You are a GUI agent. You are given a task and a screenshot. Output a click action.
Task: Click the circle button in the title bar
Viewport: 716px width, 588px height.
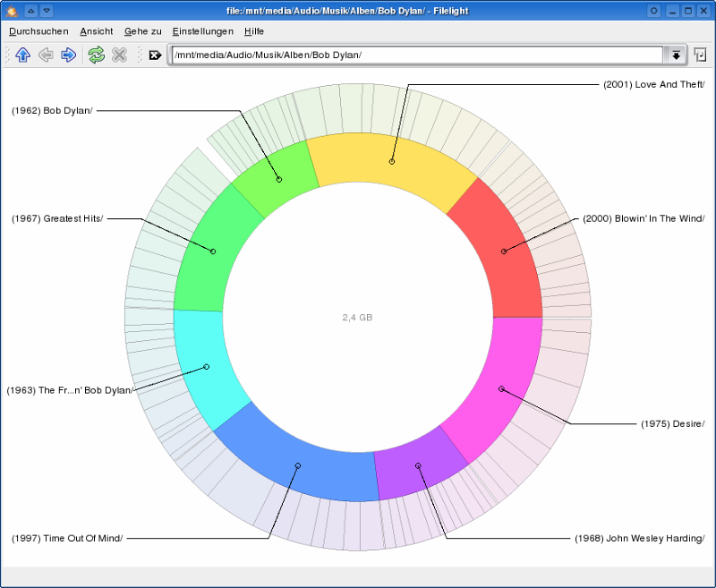tap(654, 11)
